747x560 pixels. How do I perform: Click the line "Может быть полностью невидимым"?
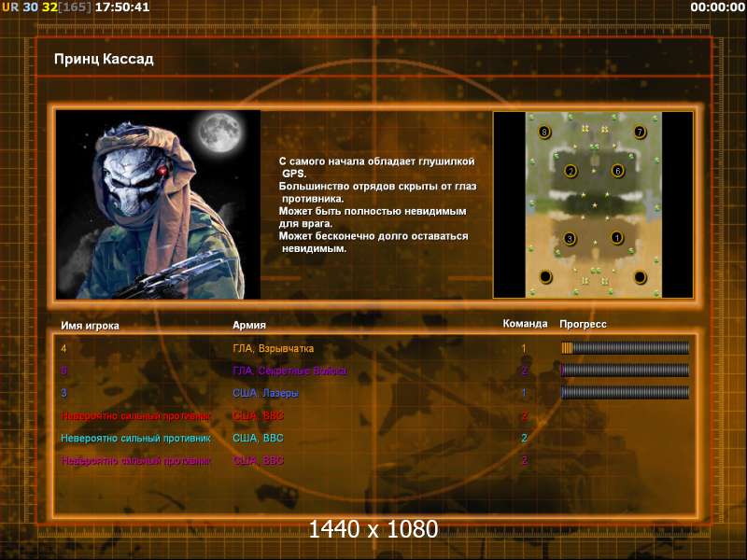pos(373,211)
